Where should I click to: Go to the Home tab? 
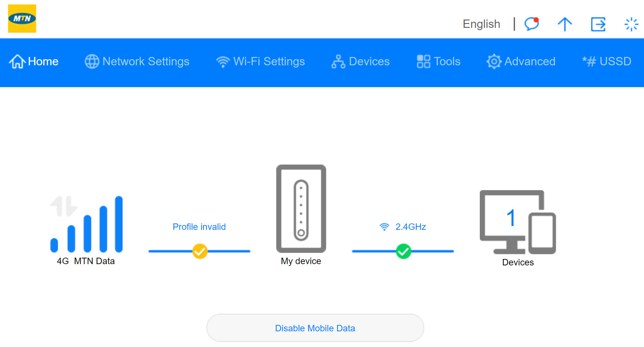pos(34,61)
